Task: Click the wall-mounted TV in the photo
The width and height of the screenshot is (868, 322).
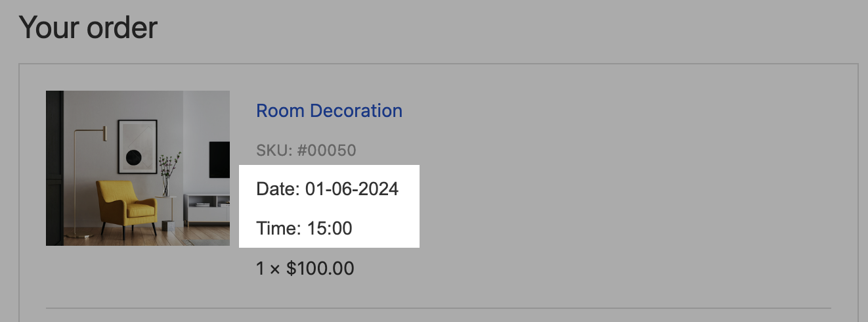Action: (x=219, y=160)
